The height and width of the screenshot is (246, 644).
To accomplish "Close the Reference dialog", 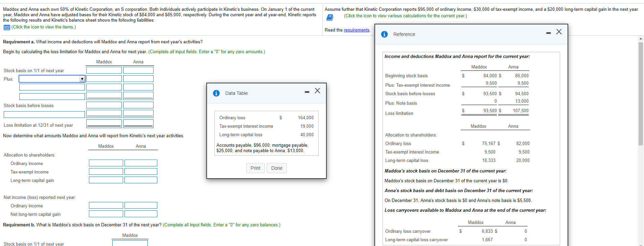I will click(559, 32).
